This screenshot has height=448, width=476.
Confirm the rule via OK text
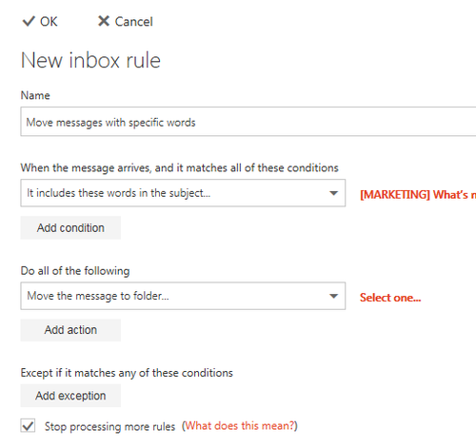click(x=49, y=22)
